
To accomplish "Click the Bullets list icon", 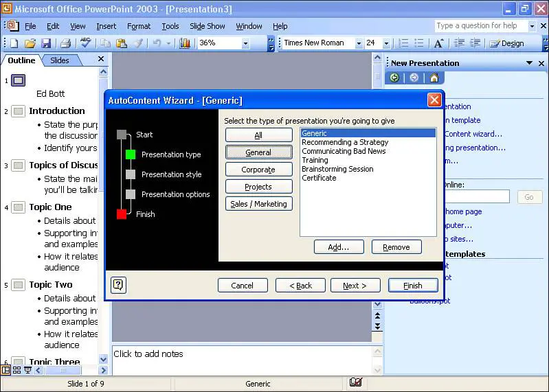I will pos(418,43).
